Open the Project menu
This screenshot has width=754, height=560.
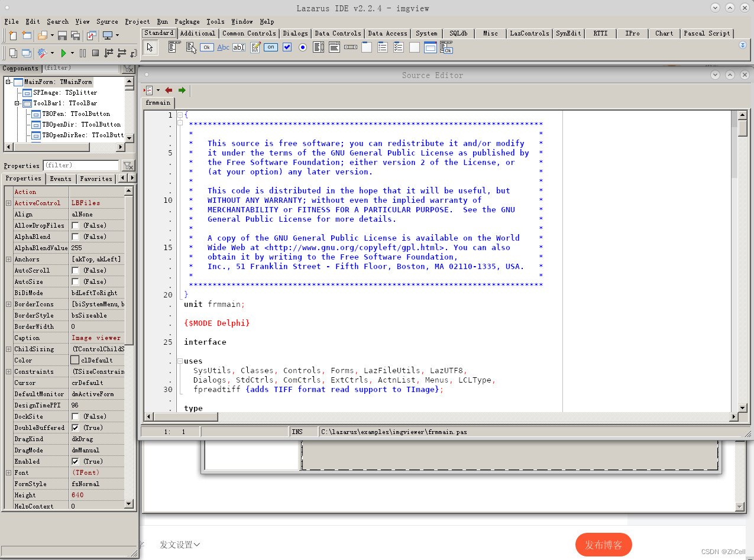(x=137, y=21)
